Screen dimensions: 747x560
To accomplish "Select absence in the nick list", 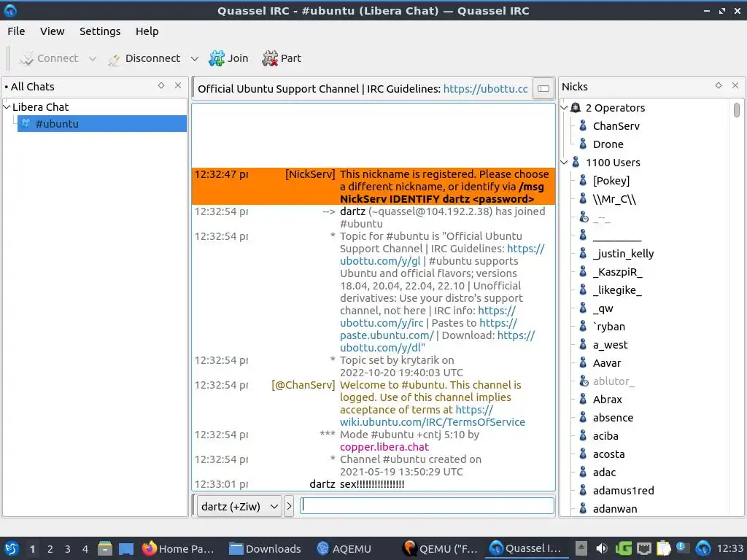I will [x=613, y=418].
